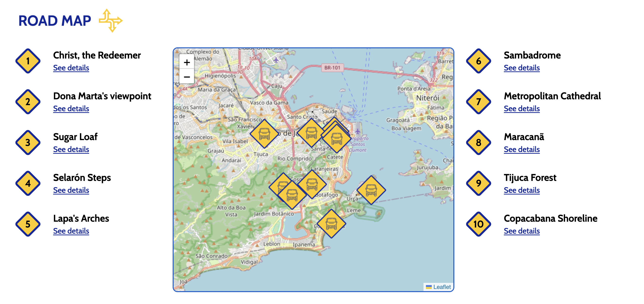Click the yellow crossroads arrows icon
644x304 pixels.
pos(110,20)
